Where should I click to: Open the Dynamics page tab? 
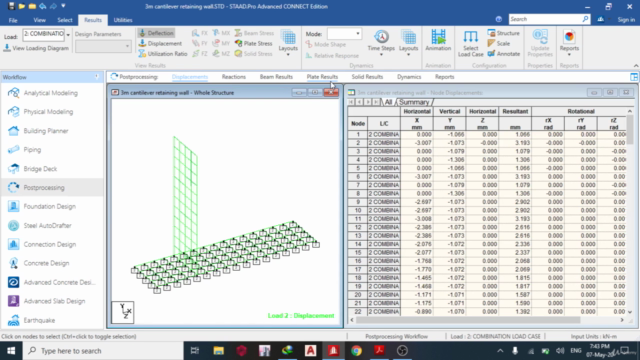point(409,77)
